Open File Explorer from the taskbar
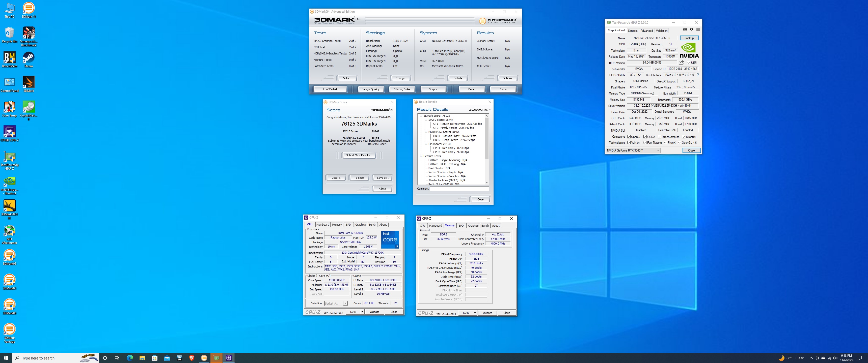The height and width of the screenshot is (363, 868). point(142,358)
